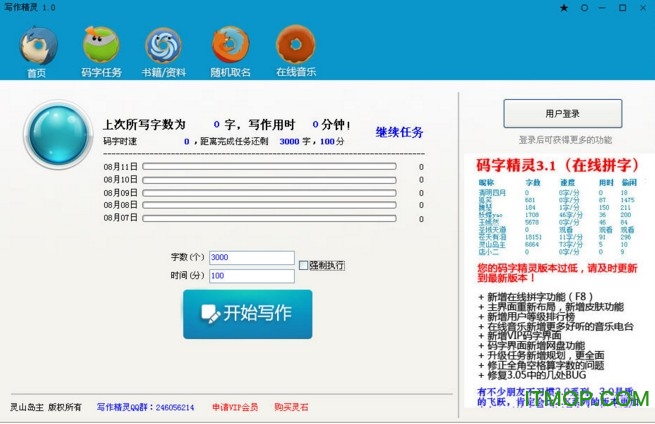The image size is (655, 424).
Task: Click the star icon in title bar
Action: 565,8
